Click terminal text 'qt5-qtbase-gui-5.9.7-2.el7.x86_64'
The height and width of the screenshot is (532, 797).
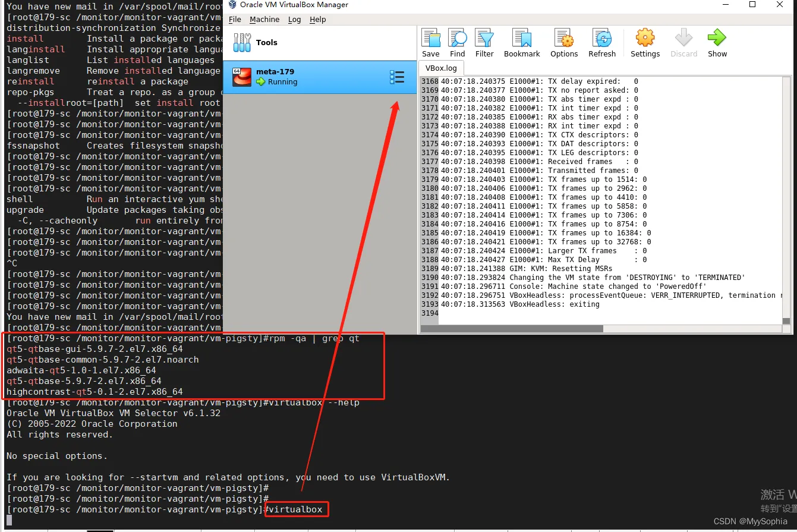tap(94, 349)
